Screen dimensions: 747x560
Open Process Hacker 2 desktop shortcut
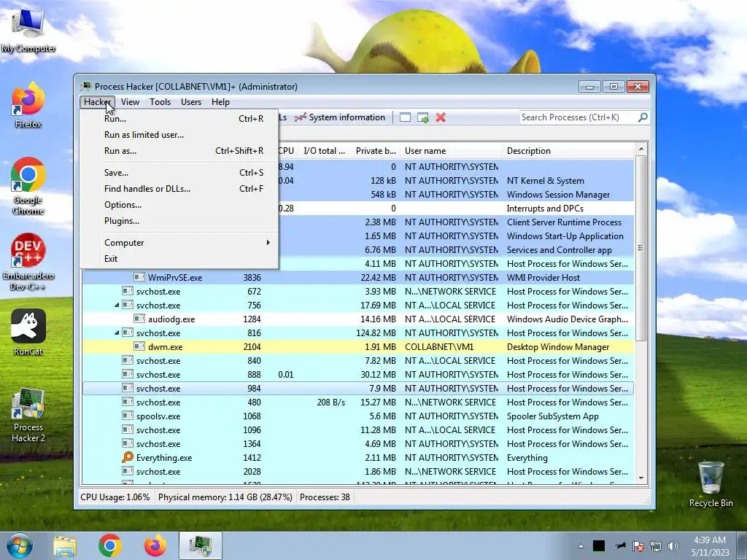[28, 415]
